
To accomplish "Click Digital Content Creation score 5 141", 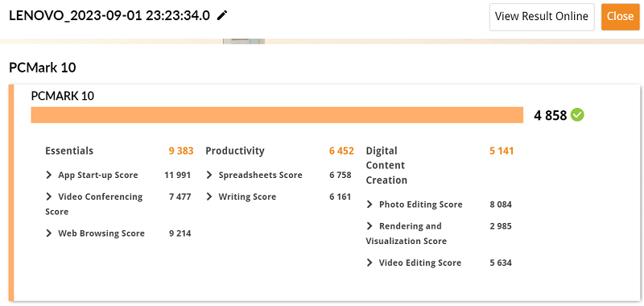I will tap(502, 151).
